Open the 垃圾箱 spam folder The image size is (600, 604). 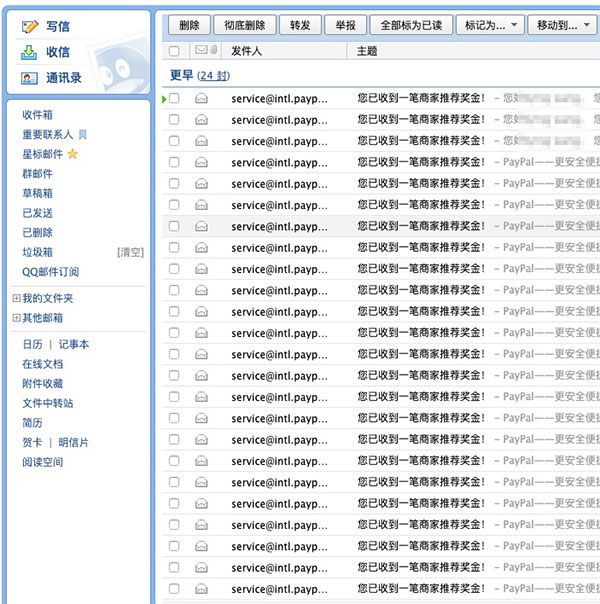click(x=37, y=252)
